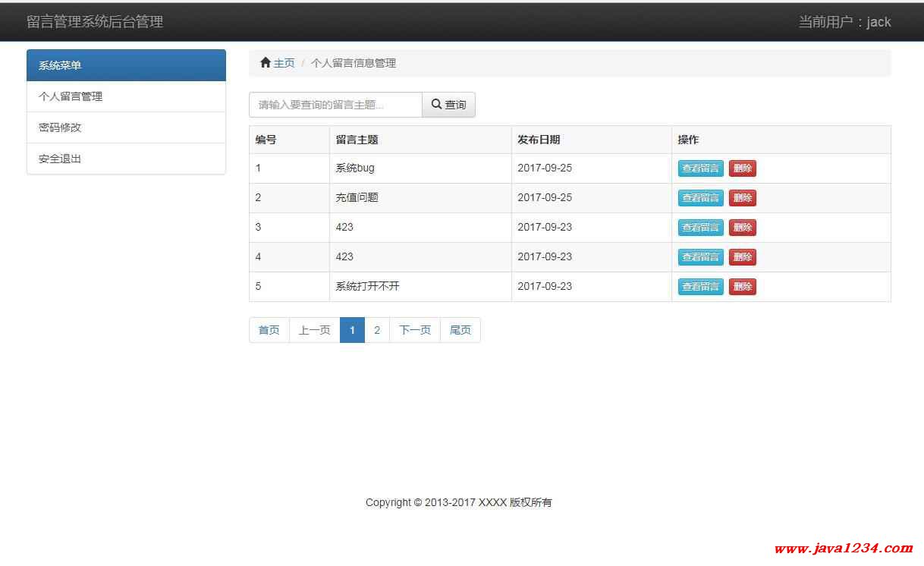View the 系统打开不开 message
Screen dimensions: 924x566
[x=700, y=287]
